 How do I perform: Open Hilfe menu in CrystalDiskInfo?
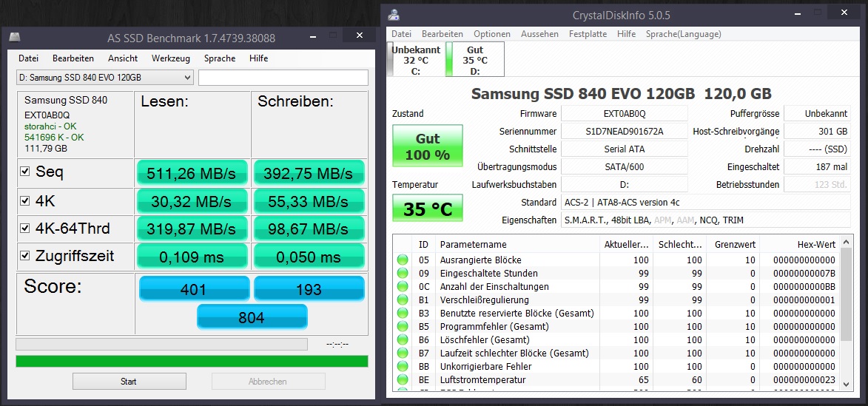coord(626,34)
